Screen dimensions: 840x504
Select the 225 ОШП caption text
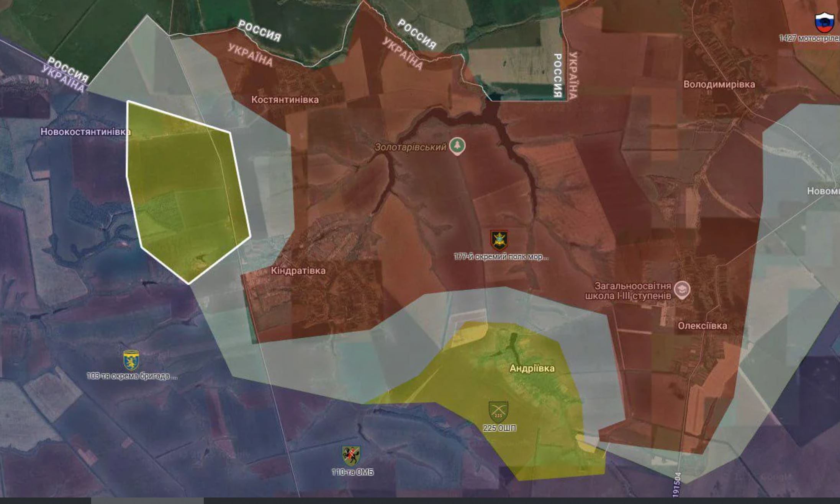pos(499,428)
